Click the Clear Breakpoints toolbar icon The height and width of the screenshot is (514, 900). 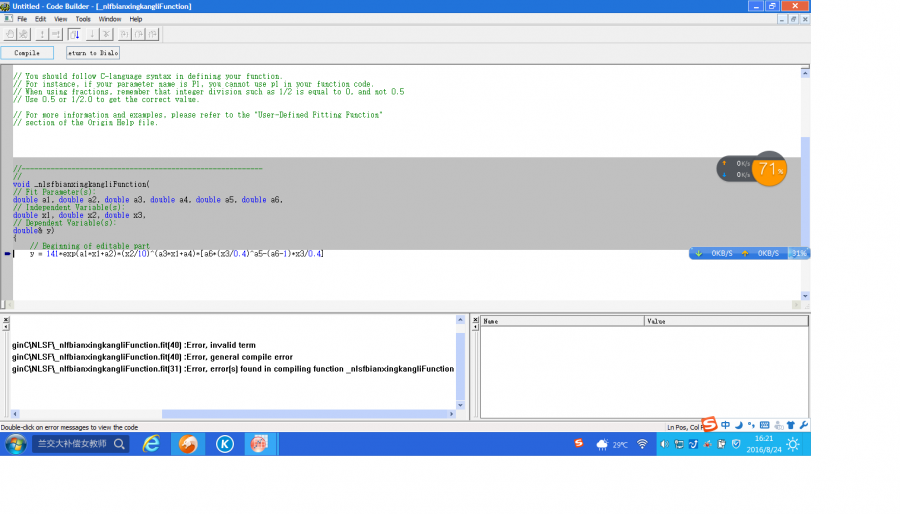(x=23, y=34)
